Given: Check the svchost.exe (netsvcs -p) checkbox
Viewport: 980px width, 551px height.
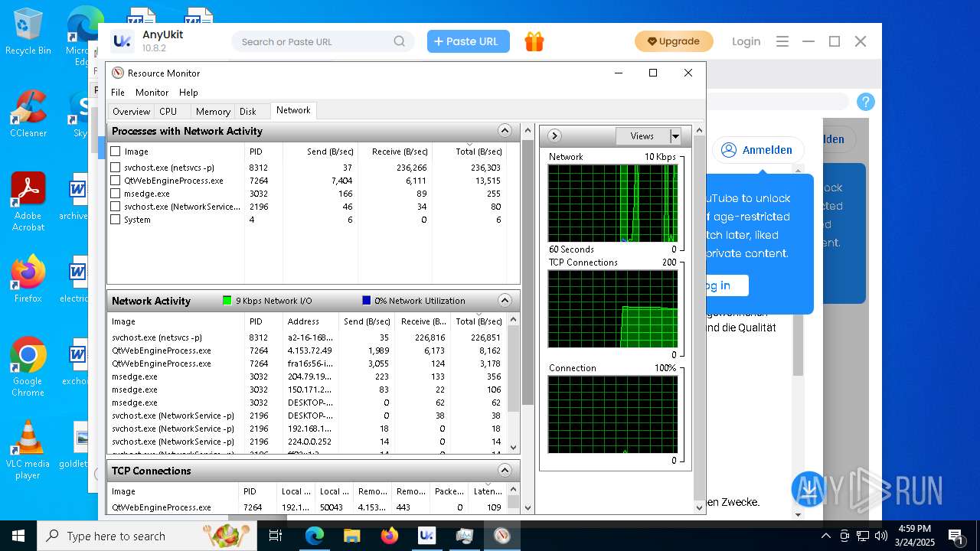Looking at the screenshot, I should 116,167.
